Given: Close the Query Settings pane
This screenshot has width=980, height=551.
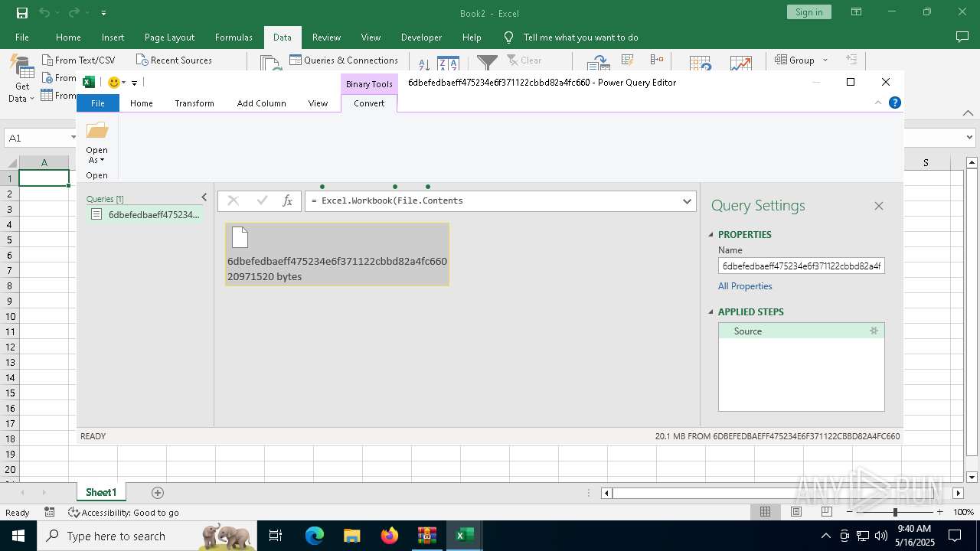Looking at the screenshot, I should click(879, 206).
